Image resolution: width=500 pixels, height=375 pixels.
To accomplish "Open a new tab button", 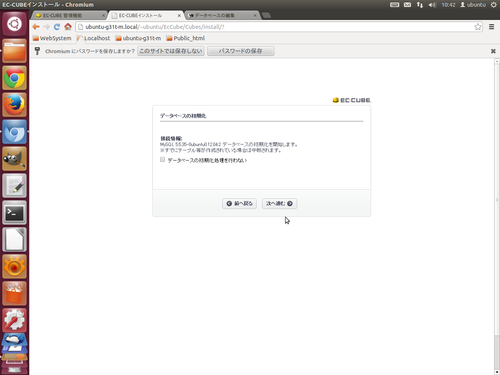I will [x=266, y=15].
